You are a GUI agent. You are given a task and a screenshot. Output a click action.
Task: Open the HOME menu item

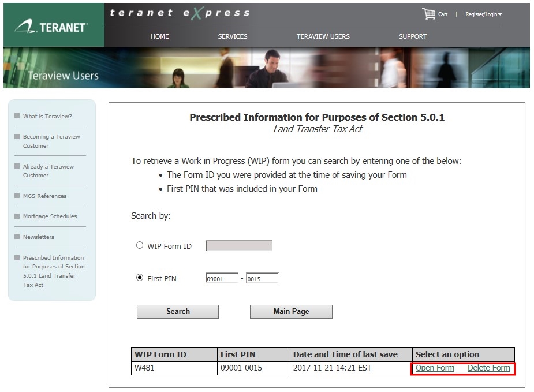coord(160,36)
